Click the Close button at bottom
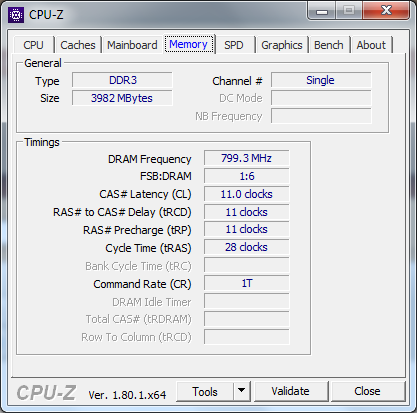The height and width of the screenshot is (413, 417). (x=368, y=391)
